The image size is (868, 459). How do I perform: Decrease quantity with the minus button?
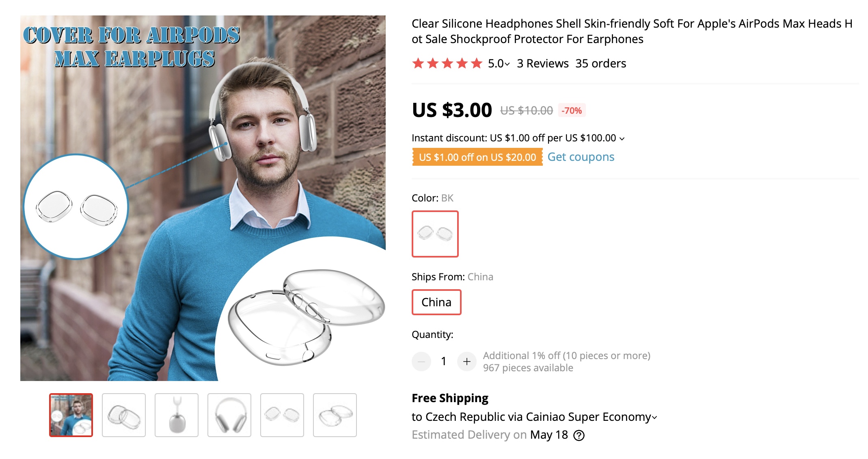[421, 361]
